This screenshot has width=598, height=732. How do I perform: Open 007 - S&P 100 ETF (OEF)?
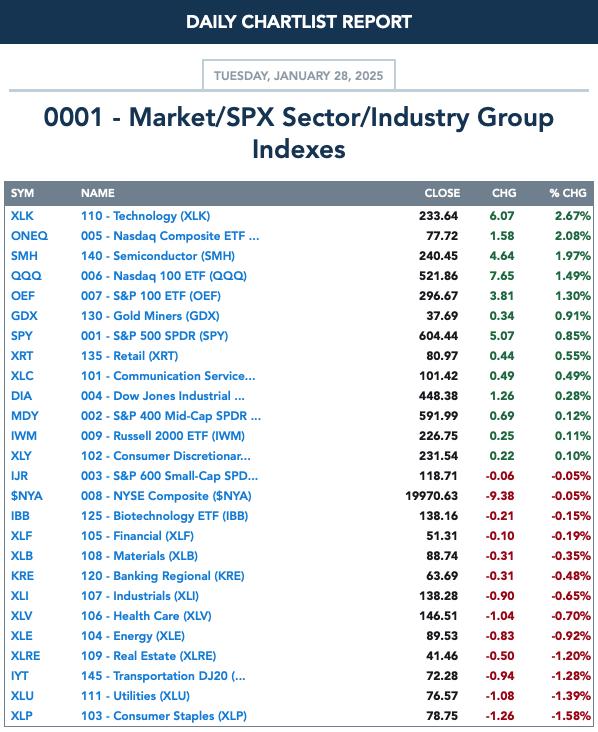pos(151,296)
